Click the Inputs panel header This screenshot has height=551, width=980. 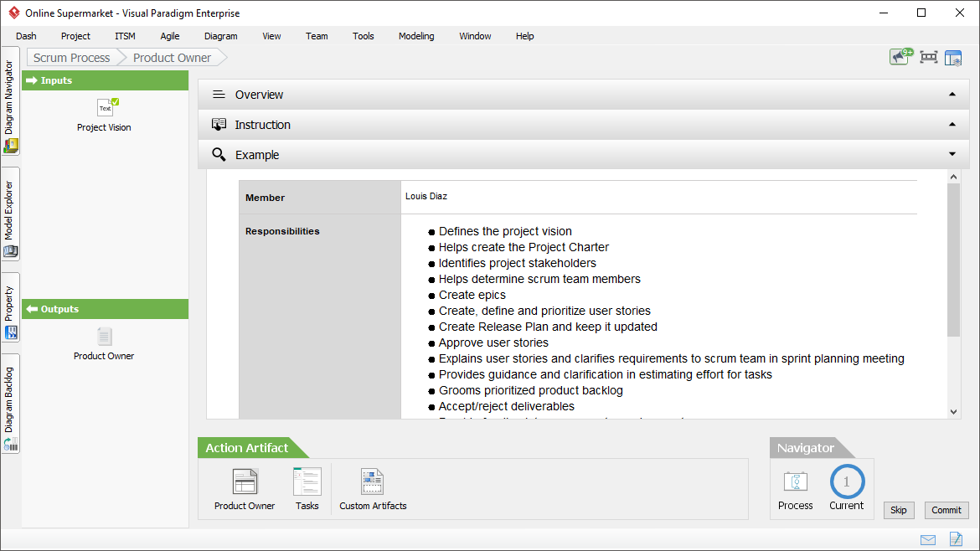tap(105, 80)
